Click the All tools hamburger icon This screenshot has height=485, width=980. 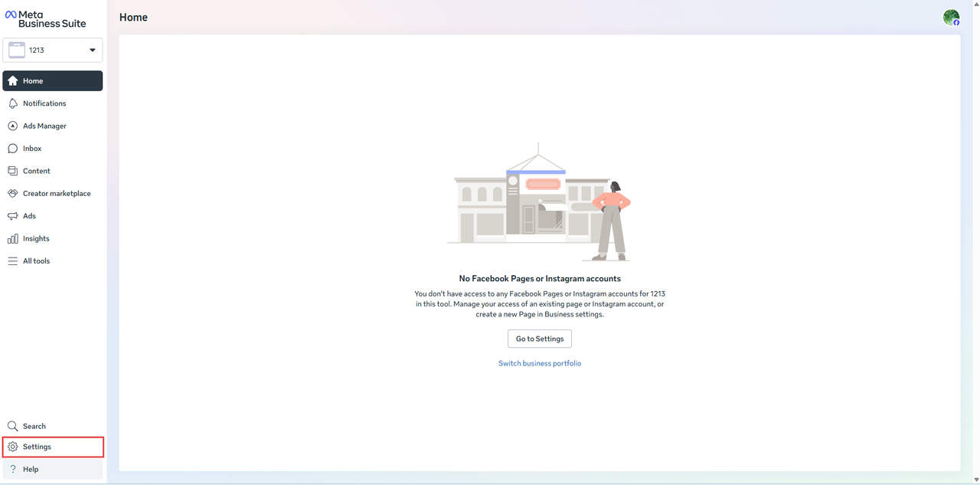pos(12,261)
